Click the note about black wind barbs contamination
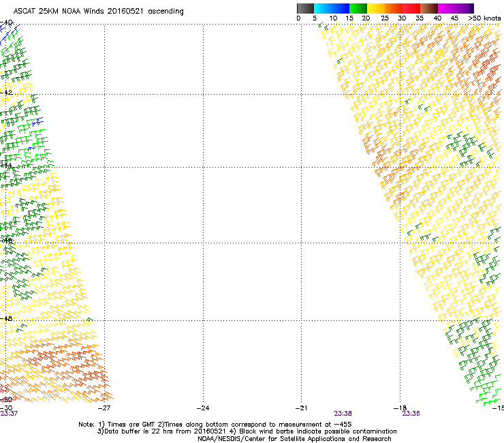Screen dimensions: 504x443 (x=318, y=431)
